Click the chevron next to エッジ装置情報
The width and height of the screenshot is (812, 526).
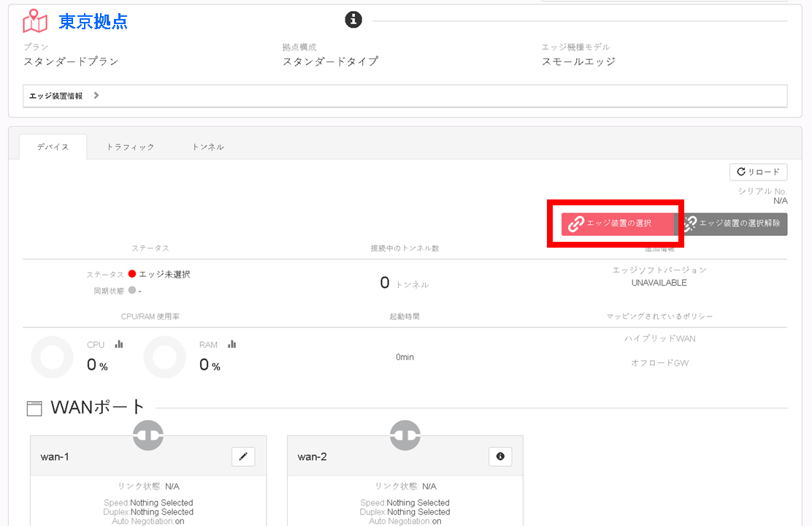pyautogui.click(x=96, y=96)
